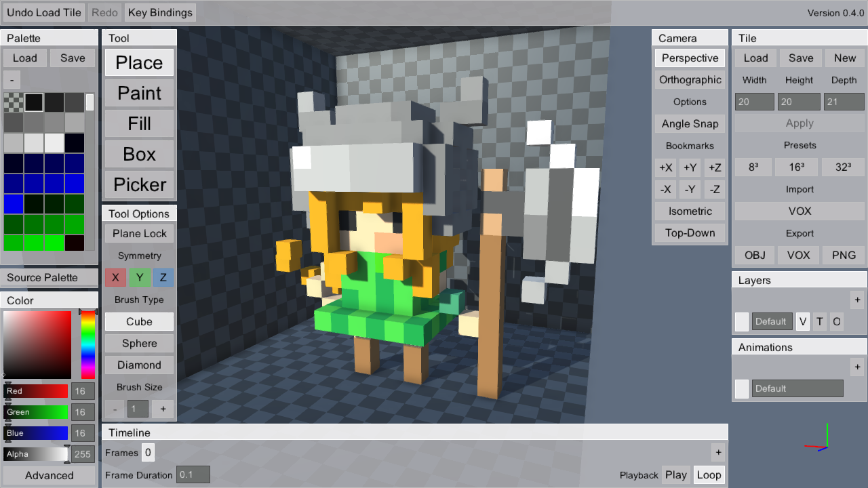Toggle Default layer T option
Viewport: 868px width, 488px height.
[x=820, y=321]
